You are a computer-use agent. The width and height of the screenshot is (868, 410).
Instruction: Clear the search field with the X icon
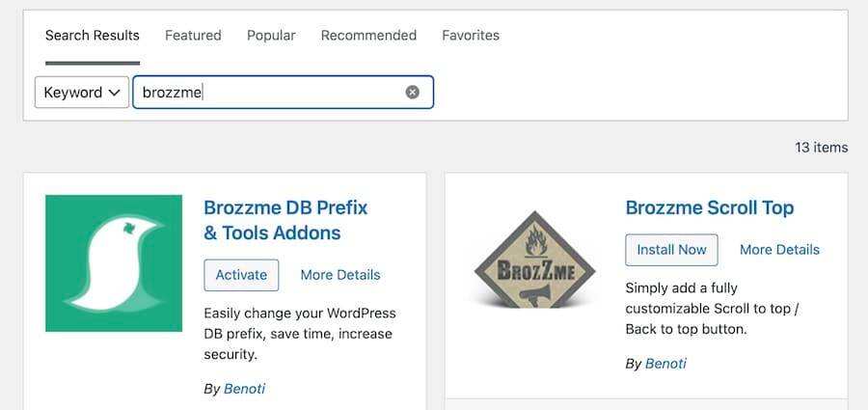tap(413, 93)
